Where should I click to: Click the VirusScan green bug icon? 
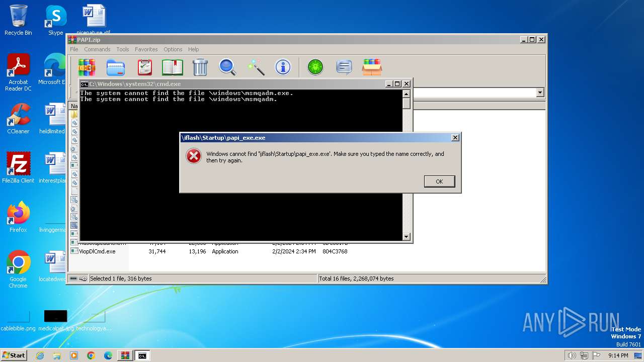click(x=315, y=67)
